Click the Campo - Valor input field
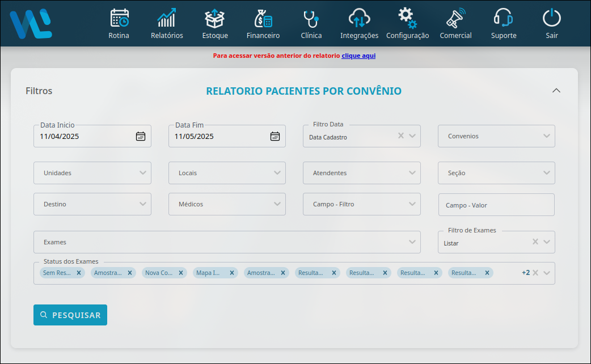Image resolution: width=591 pixels, height=364 pixels. pos(496,205)
